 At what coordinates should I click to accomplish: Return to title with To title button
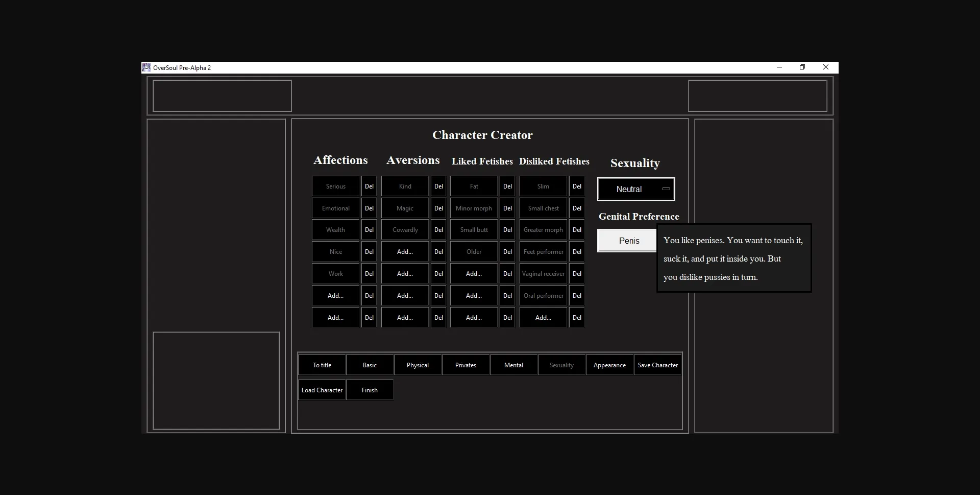pos(322,365)
